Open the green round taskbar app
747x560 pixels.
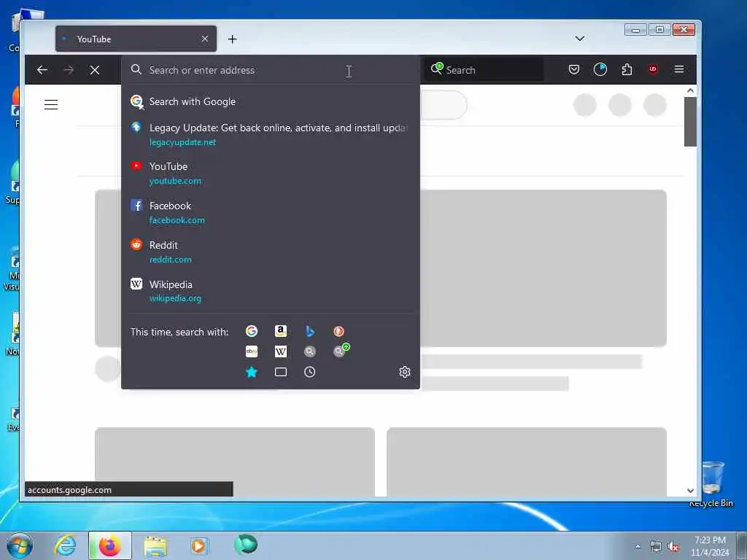pos(246,544)
